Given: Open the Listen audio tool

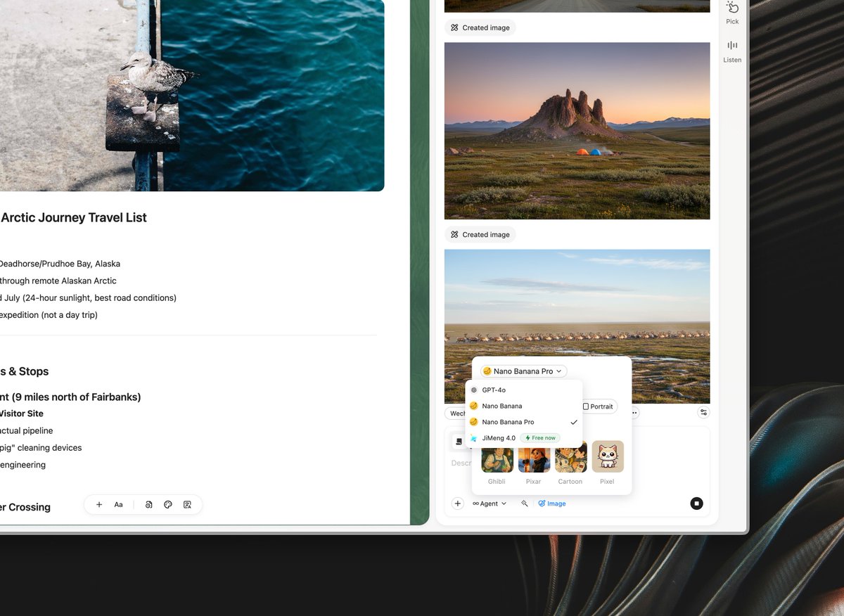Looking at the screenshot, I should pyautogui.click(x=732, y=51).
